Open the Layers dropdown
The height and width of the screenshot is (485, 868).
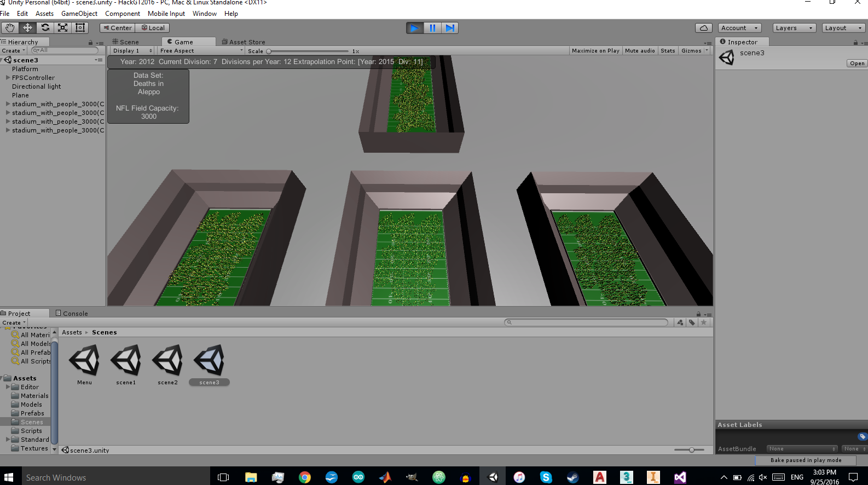click(x=794, y=28)
